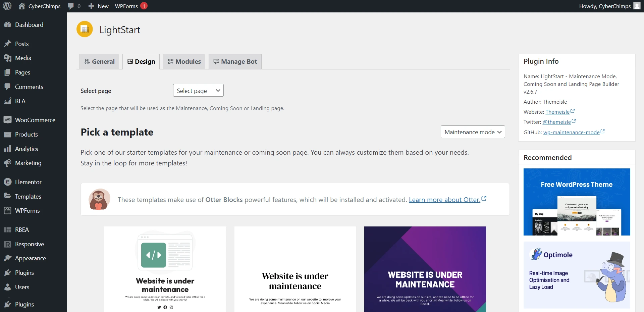Viewport: 644px width, 312px height.
Task: Click the Dashboard gauge icon
Action: [7, 25]
